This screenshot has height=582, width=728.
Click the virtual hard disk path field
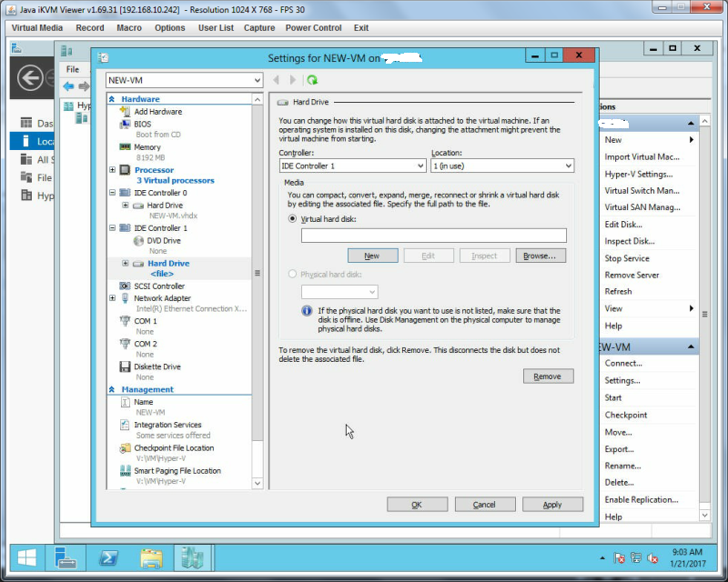coord(434,236)
